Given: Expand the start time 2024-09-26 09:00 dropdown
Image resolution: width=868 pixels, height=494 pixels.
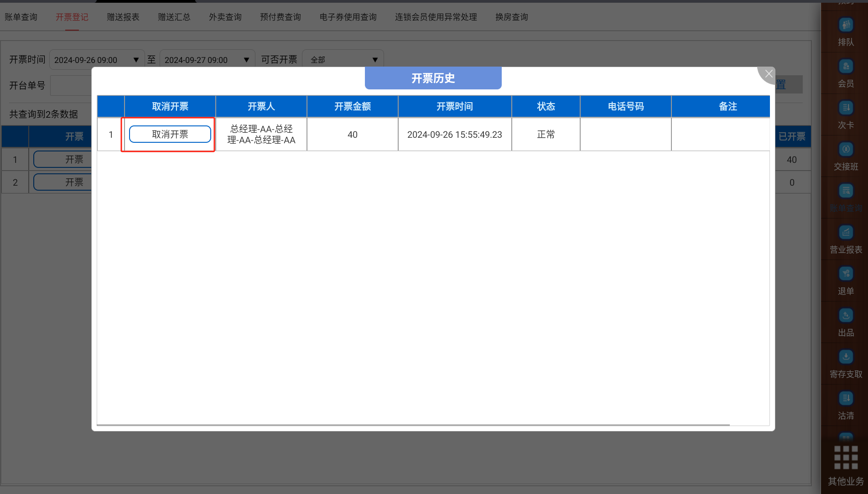Looking at the screenshot, I should click(97, 60).
